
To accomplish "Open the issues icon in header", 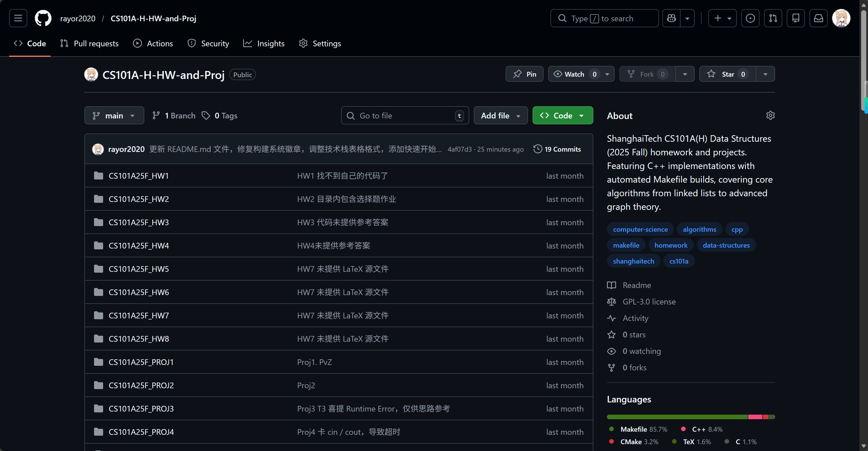I will [750, 18].
